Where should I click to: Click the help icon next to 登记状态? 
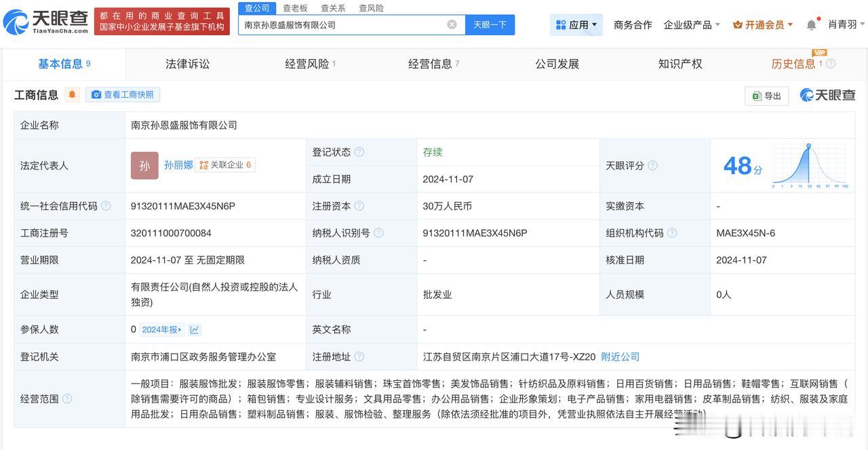pos(359,152)
